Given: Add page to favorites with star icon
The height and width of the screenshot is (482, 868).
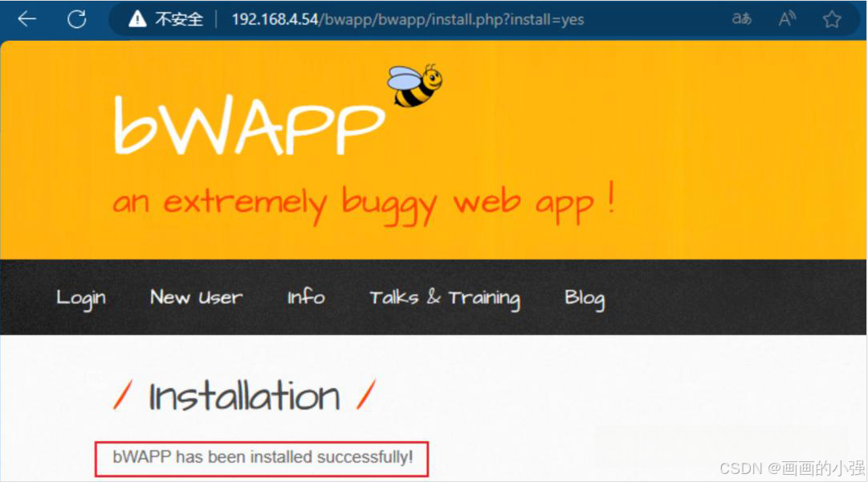Looking at the screenshot, I should coord(831,19).
